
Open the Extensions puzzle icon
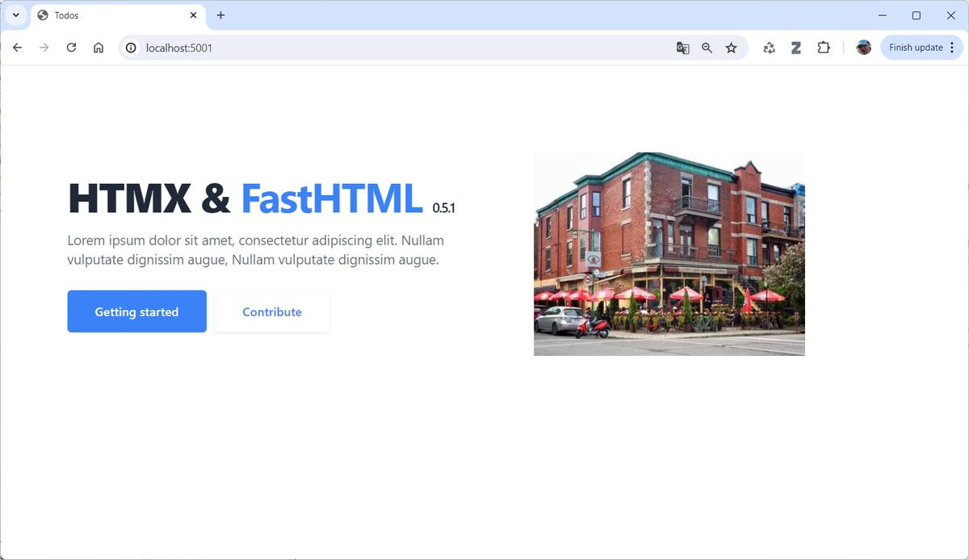[824, 48]
